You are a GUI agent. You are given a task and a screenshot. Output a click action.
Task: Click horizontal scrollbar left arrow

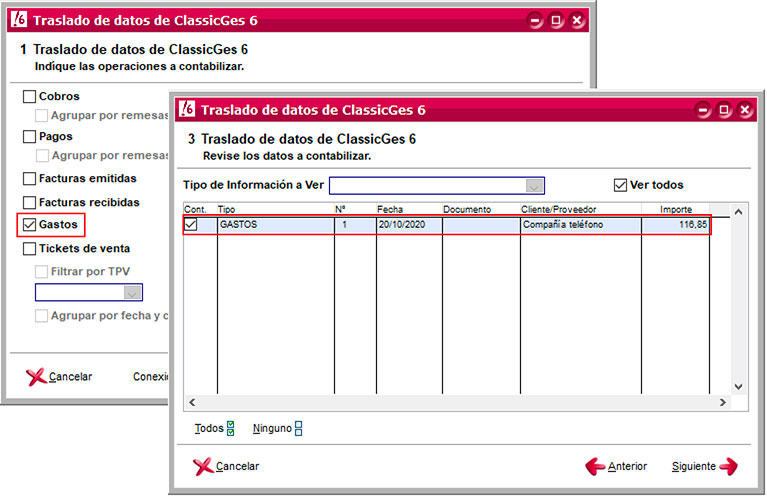[192, 403]
